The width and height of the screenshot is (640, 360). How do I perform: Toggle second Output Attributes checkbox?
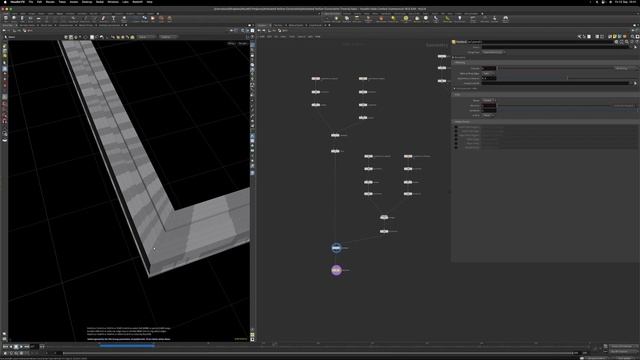pyautogui.click(x=456, y=131)
